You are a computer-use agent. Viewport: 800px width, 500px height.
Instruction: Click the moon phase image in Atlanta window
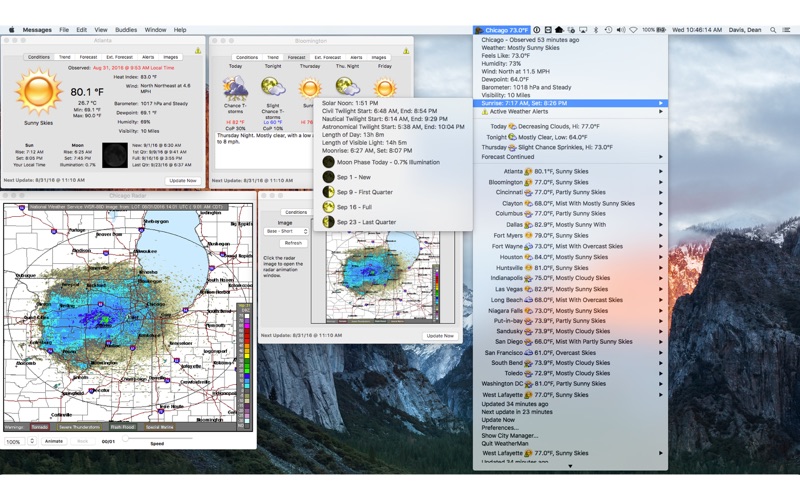point(115,155)
